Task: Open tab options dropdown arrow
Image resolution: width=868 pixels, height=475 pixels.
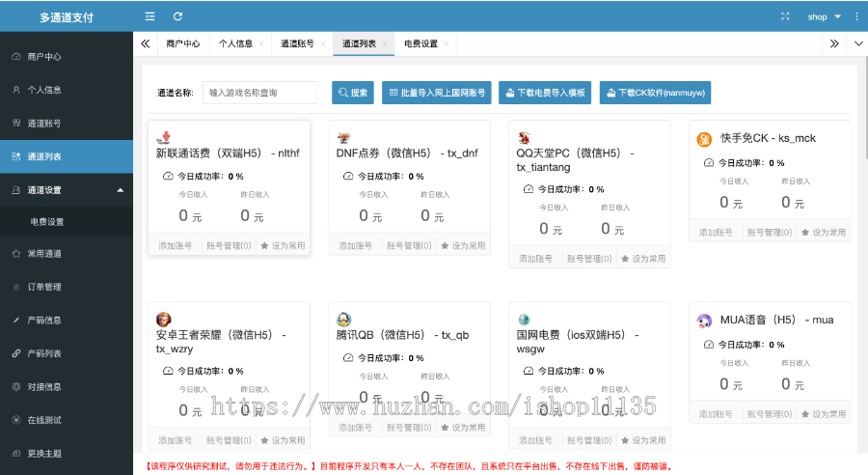Action: click(858, 43)
